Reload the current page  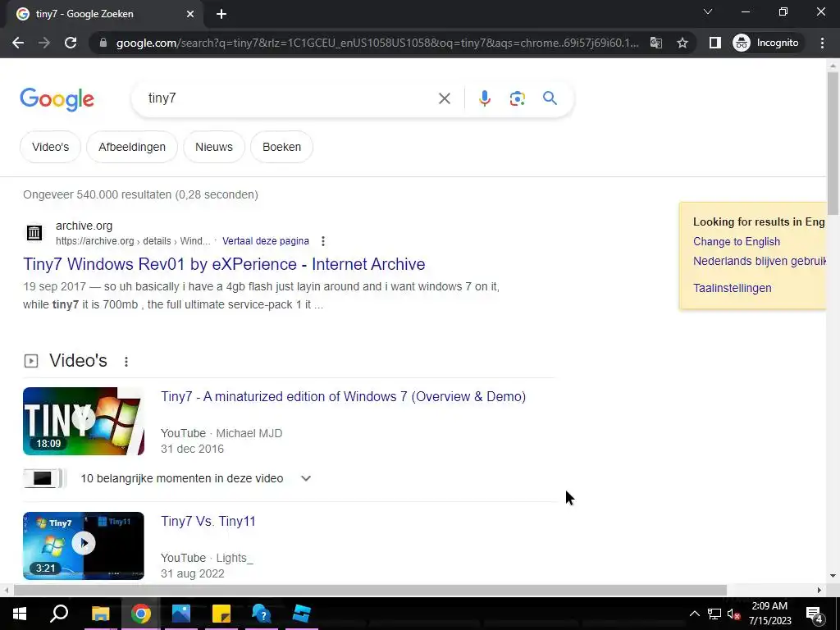[71, 43]
